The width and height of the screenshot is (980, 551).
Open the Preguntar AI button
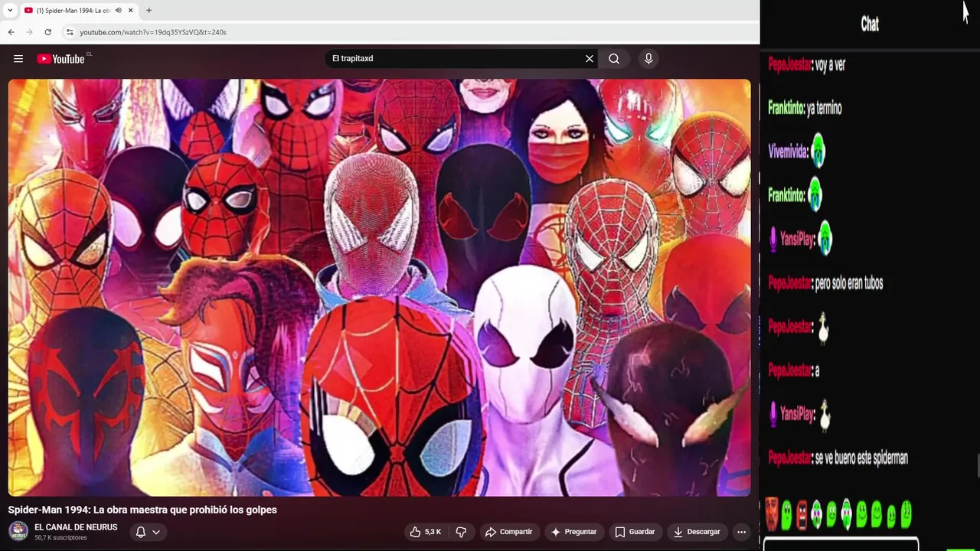(x=573, y=532)
